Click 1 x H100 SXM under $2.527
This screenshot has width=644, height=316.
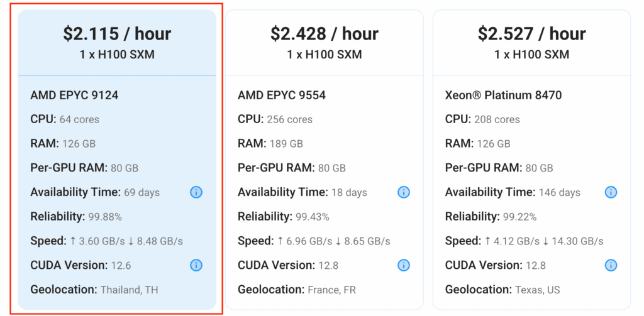click(532, 55)
